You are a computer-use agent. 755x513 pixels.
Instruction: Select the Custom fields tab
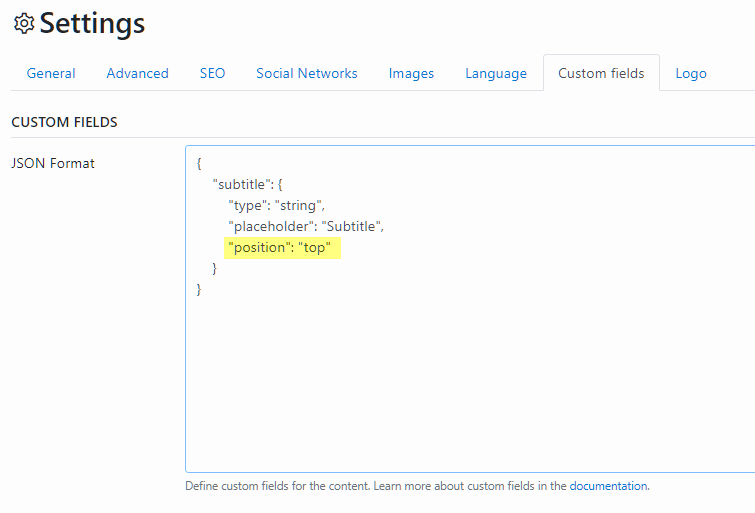point(601,73)
